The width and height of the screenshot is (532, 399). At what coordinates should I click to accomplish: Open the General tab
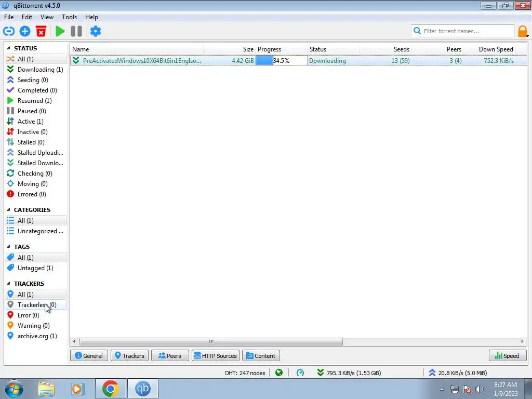coord(89,355)
